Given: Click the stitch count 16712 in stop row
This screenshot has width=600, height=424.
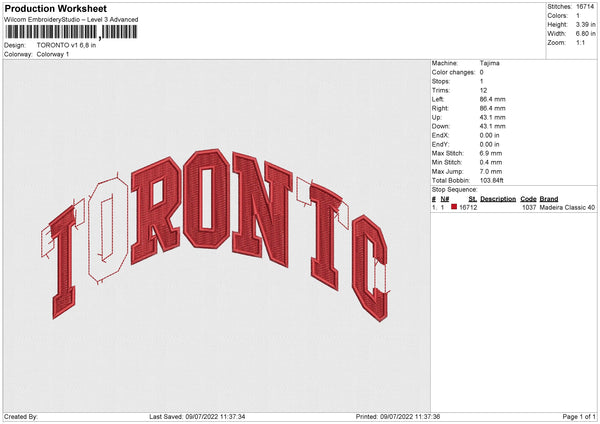Looking at the screenshot, I should point(468,207).
